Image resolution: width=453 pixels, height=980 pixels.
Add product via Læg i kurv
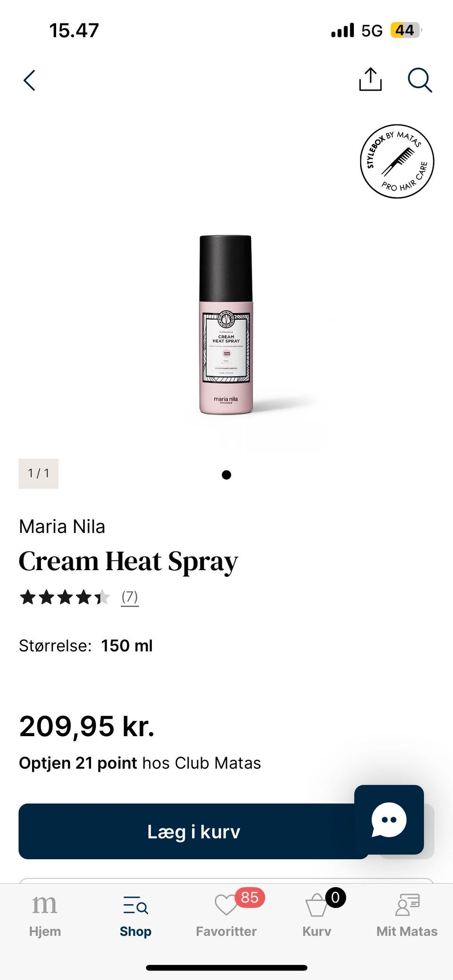(x=193, y=831)
